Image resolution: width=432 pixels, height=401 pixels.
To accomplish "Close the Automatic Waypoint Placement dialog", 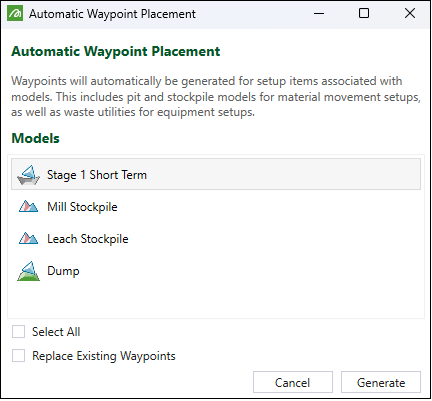I will (410, 14).
